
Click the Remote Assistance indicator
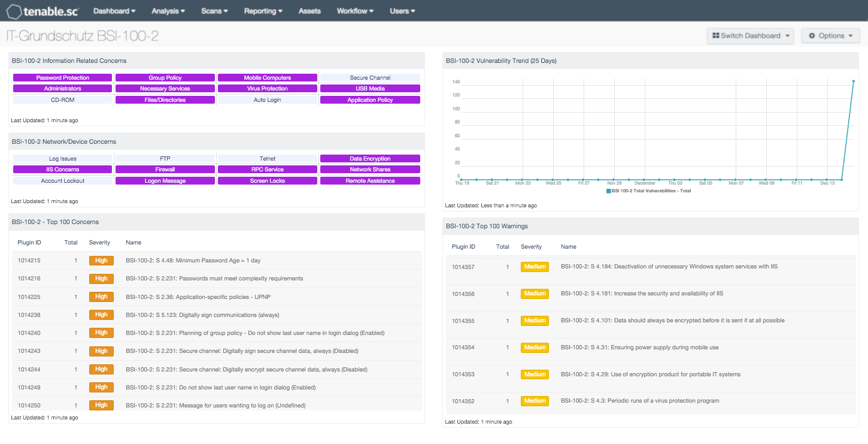click(370, 181)
